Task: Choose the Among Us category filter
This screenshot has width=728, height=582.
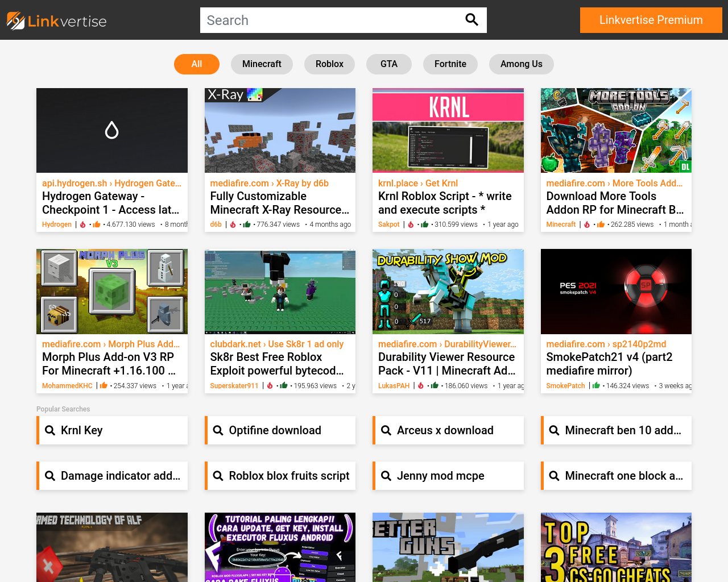Action: pyautogui.click(x=522, y=64)
